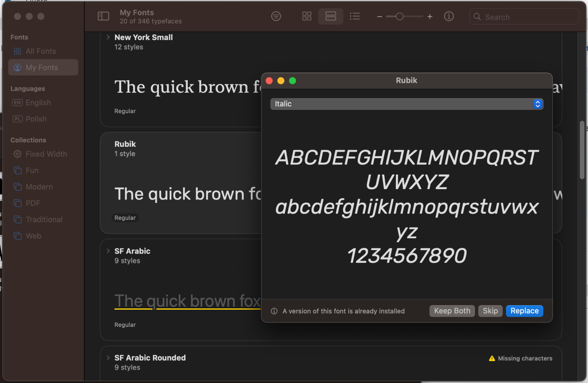Switch to grid view of fonts
The height and width of the screenshot is (383, 588).
[307, 16]
